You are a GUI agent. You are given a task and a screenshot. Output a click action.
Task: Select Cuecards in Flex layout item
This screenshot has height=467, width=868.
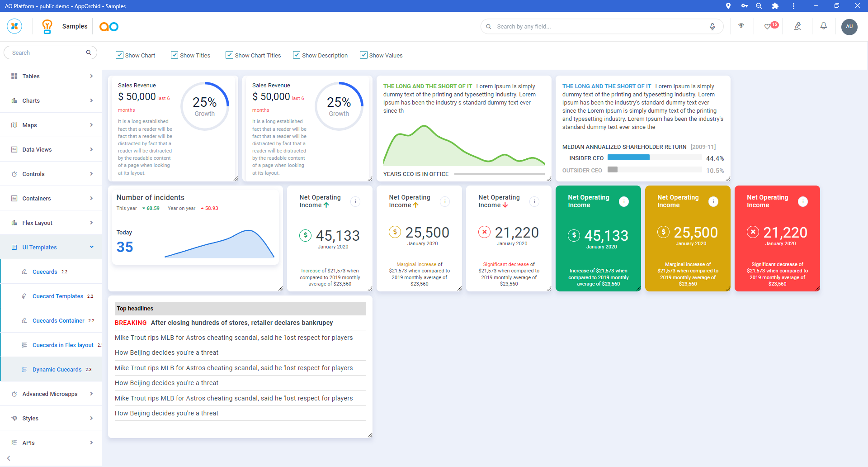click(63, 345)
